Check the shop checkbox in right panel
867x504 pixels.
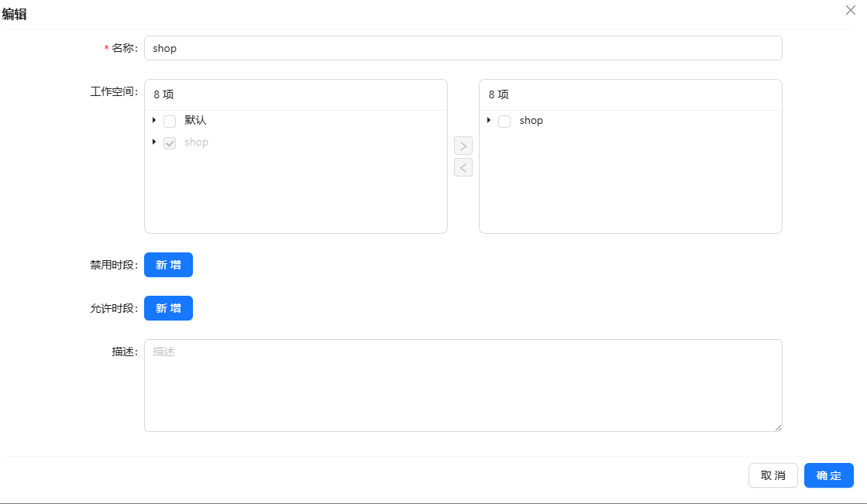click(x=504, y=121)
